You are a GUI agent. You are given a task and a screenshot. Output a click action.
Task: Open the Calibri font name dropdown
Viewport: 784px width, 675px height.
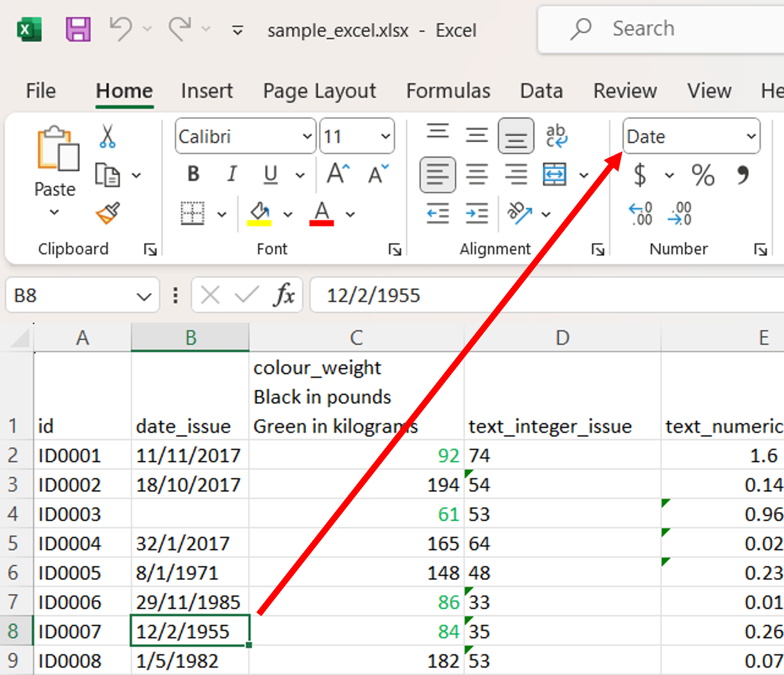click(x=306, y=137)
